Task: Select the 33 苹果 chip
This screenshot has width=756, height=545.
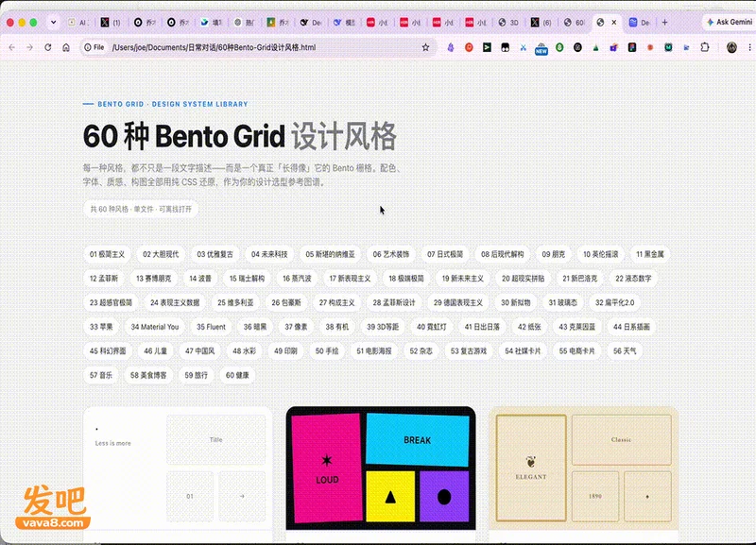Action: pyautogui.click(x=101, y=326)
